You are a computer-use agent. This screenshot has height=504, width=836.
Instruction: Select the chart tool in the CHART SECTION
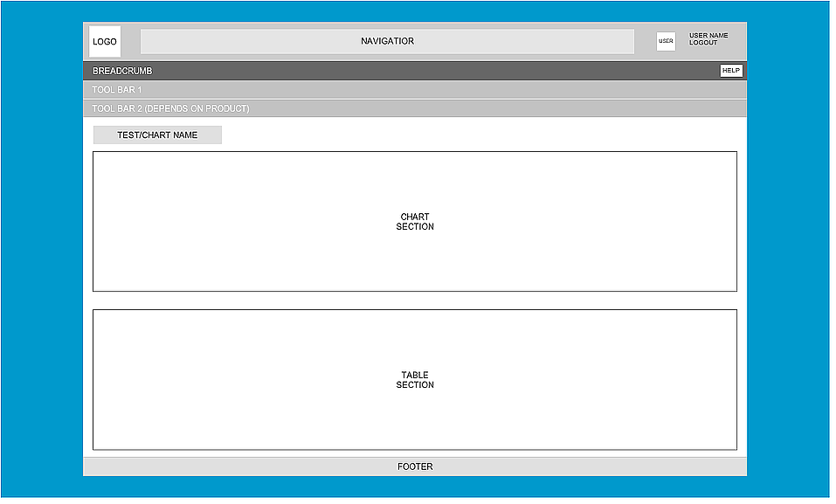click(x=414, y=221)
